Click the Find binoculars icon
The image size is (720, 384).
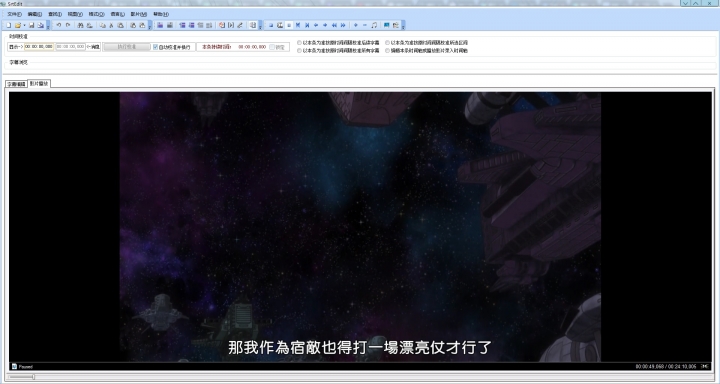80,25
